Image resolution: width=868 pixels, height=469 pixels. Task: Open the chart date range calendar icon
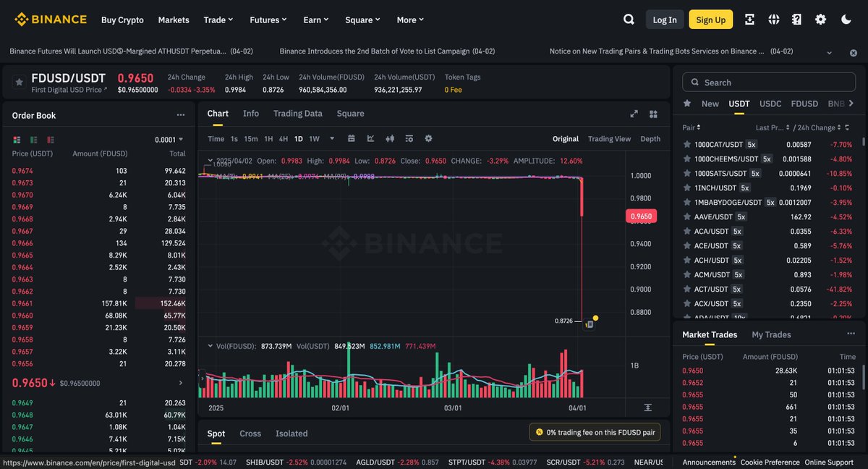tap(352, 138)
